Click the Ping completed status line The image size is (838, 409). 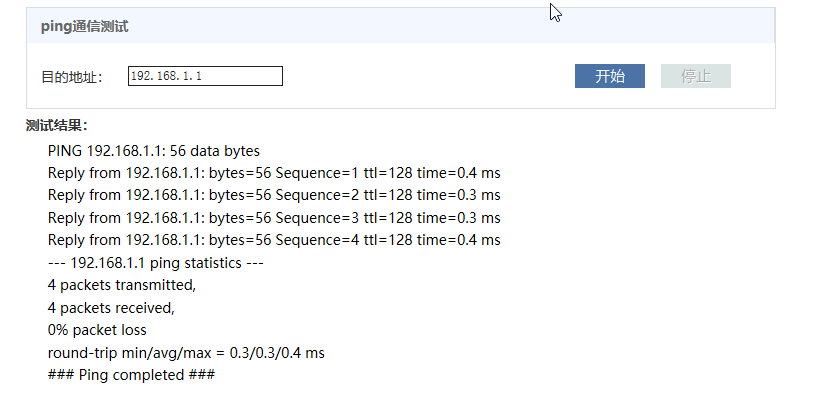(x=131, y=374)
